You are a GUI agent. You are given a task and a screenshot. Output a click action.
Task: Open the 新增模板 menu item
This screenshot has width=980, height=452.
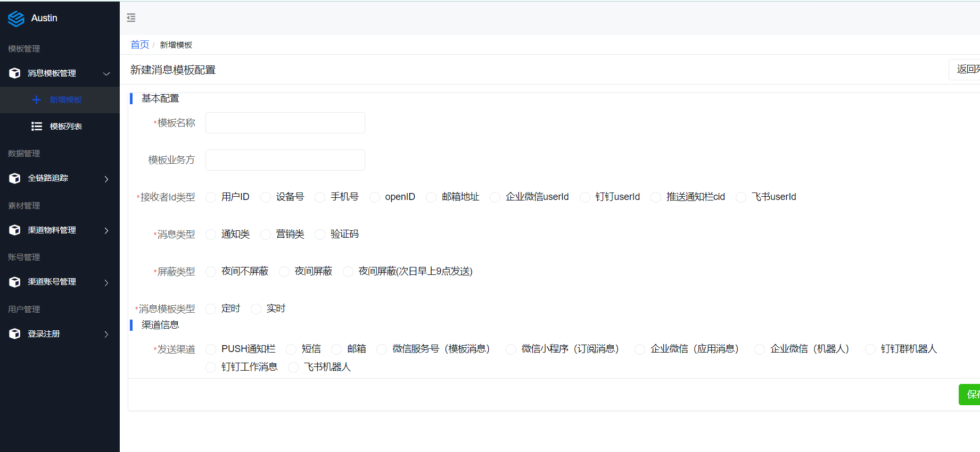pos(60,99)
